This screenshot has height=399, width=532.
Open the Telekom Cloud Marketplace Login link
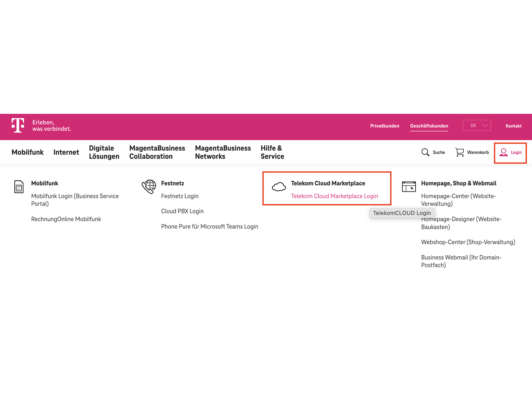pyautogui.click(x=334, y=196)
